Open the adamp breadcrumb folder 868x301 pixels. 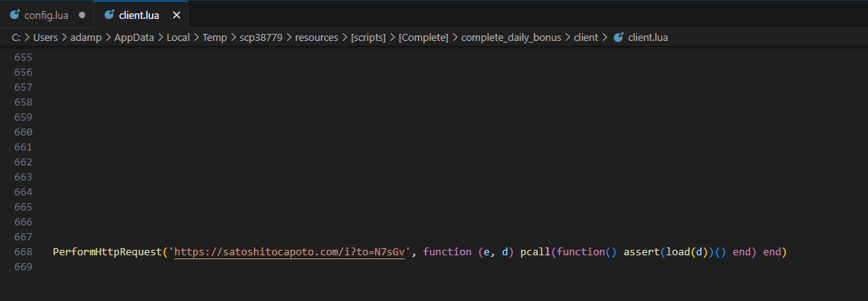coord(86,38)
